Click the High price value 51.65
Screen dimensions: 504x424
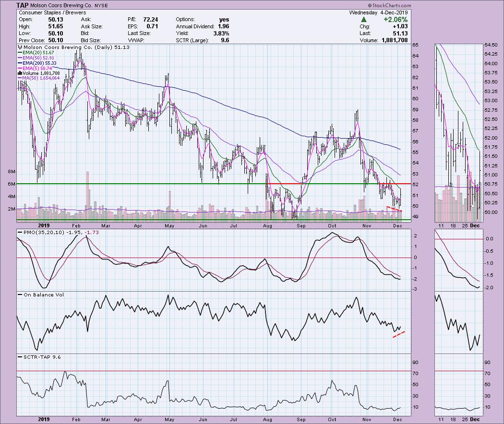pos(56,26)
